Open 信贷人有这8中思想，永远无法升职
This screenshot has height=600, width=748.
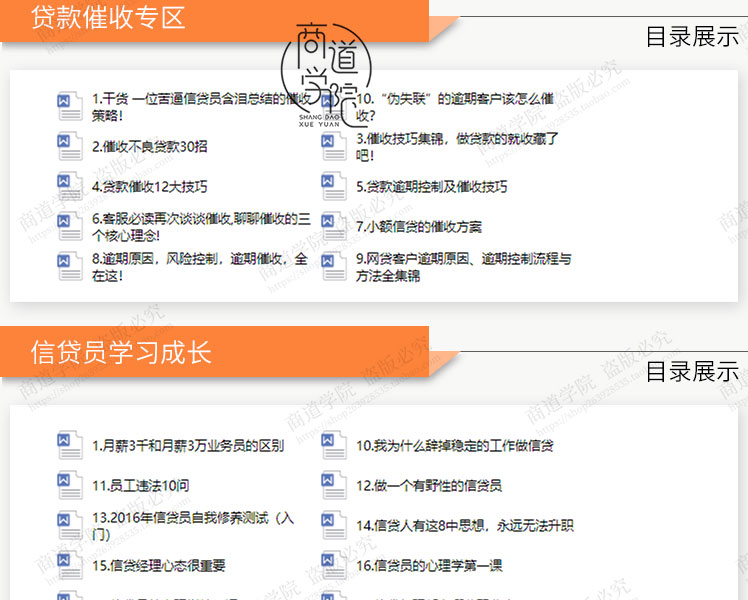(464, 525)
